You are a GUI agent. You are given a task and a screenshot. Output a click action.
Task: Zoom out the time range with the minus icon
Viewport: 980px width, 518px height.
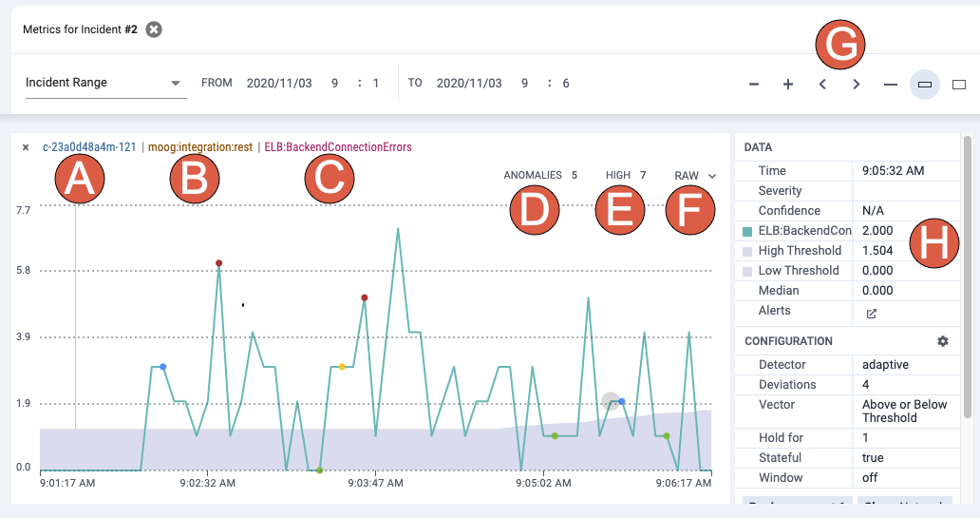(754, 85)
